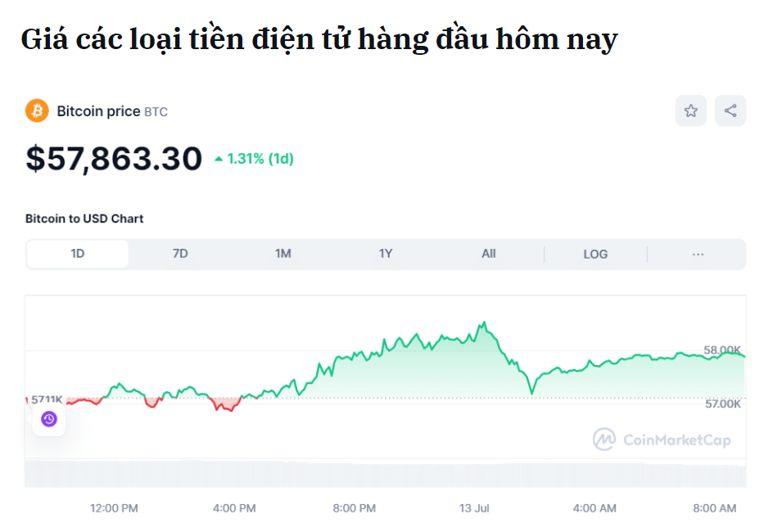Click the CoinMarketCap watermark logo
Image resolution: width=764 pixels, height=532 pixels.
[x=662, y=440]
